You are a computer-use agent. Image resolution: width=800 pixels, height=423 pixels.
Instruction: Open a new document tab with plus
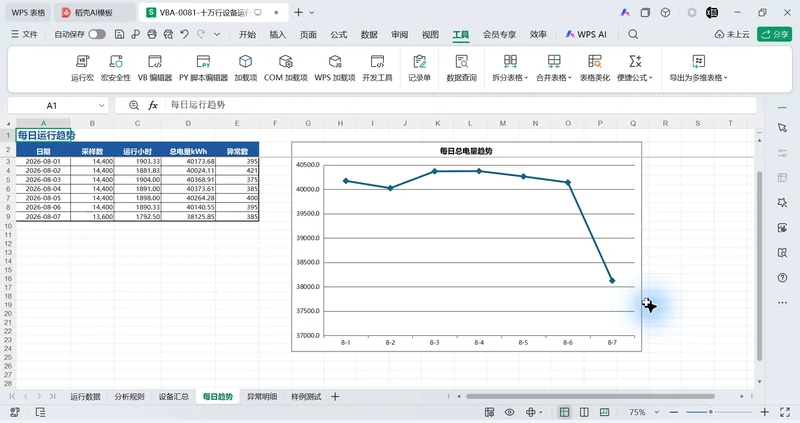(x=298, y=12)
